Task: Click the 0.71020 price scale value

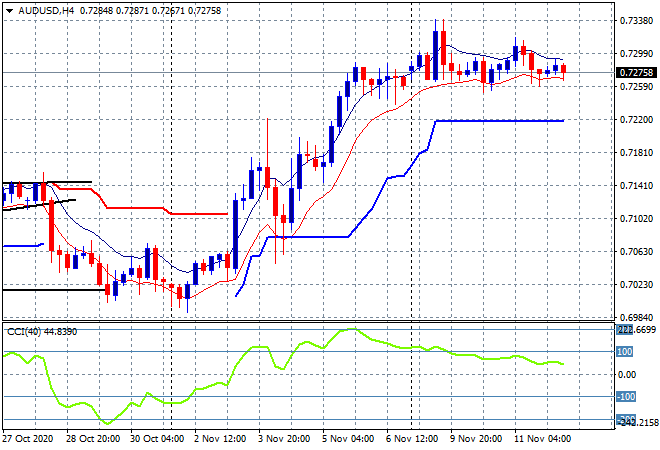Action: click(636, 218)
